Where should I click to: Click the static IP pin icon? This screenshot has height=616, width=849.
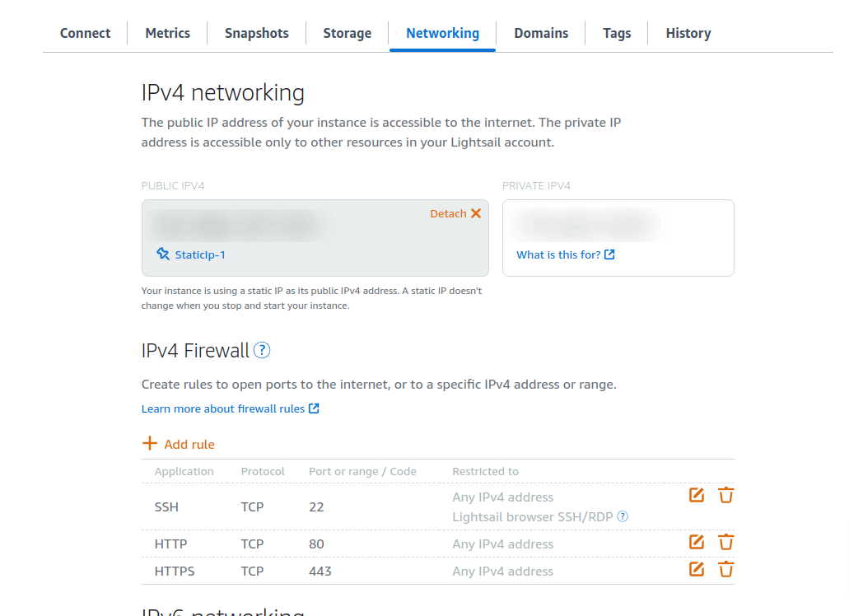click(x=163, y=254)
